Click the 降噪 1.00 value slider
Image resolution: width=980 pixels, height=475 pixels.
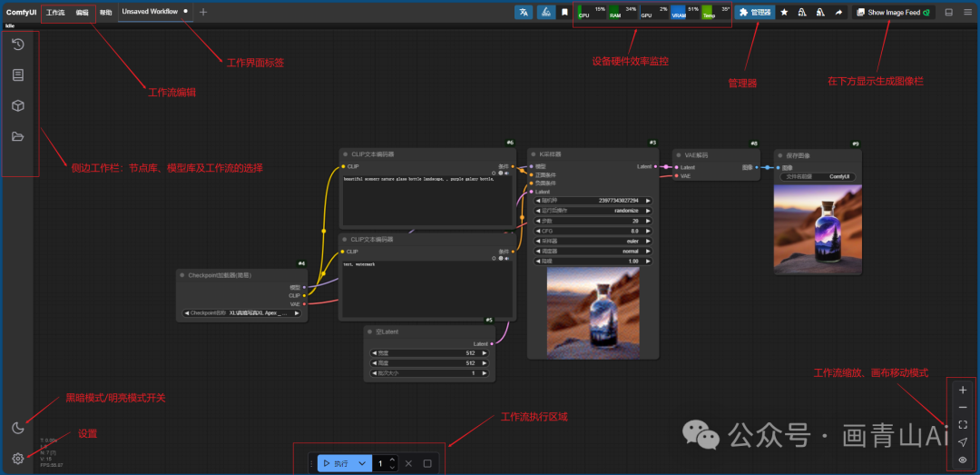(593, 261)
